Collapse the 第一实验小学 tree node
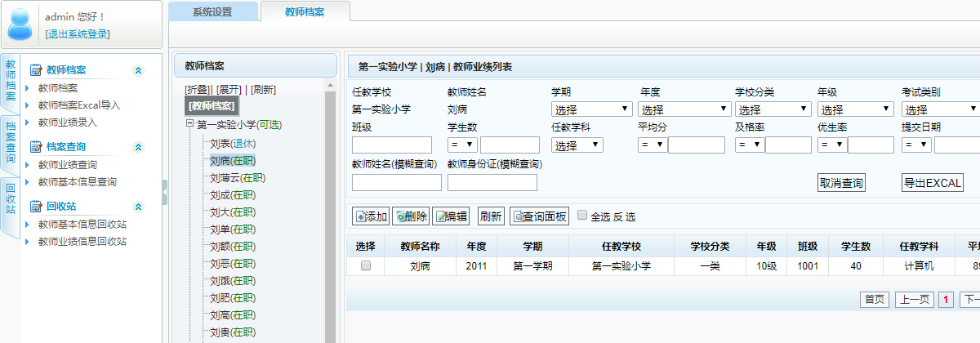The width and height of the screenshot is (980, 343). 189,123
